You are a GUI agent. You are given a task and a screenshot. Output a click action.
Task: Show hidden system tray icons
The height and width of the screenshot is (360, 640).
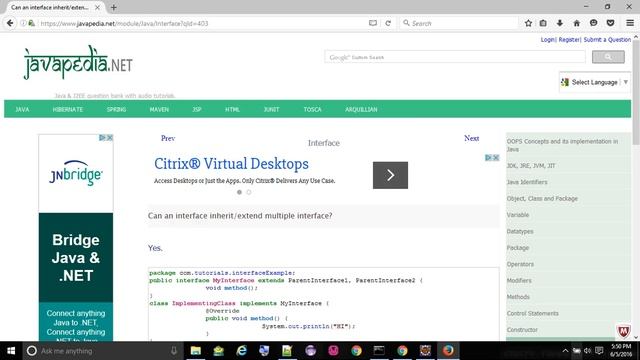click(x=565, y=351)
